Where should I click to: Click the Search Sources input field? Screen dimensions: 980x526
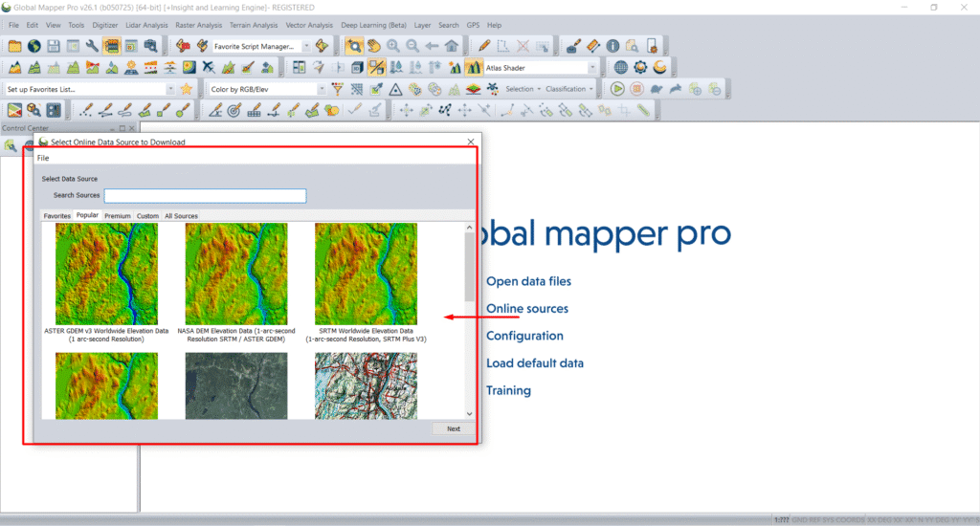(205, 195)
